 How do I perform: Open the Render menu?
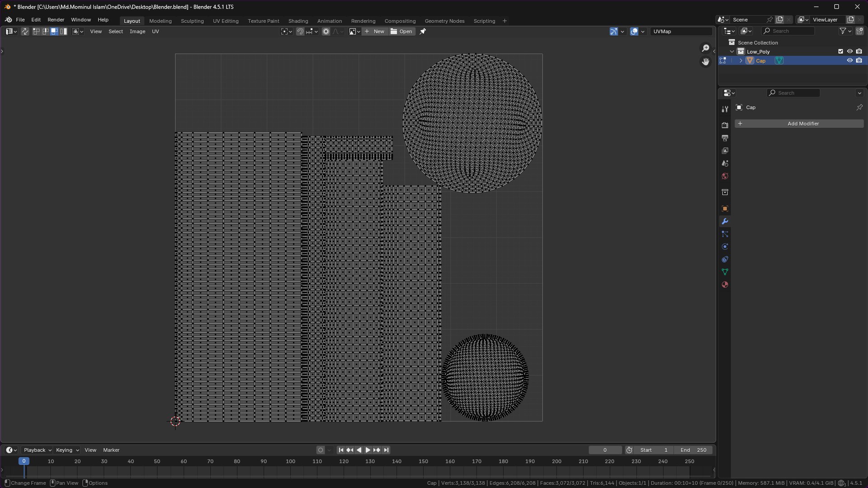(56, 20)
